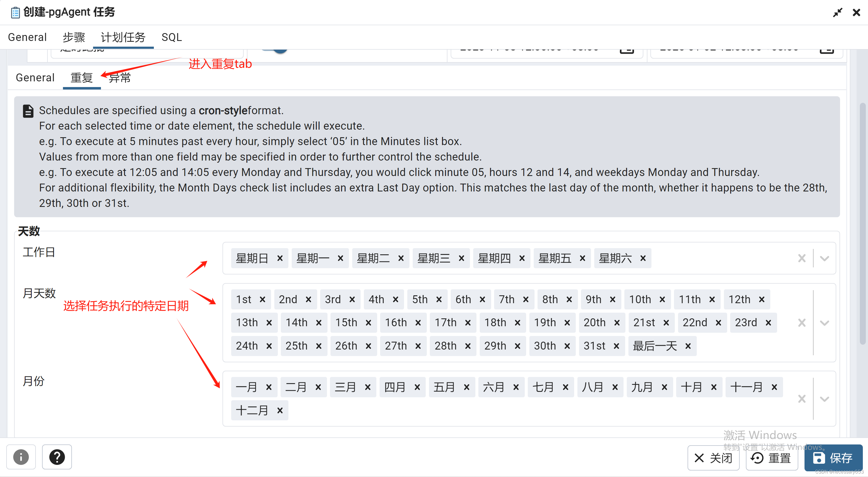Viewport: 868px width, 477px height.
Task: Switch to the 步骤 tab
Action: point(74,37)
